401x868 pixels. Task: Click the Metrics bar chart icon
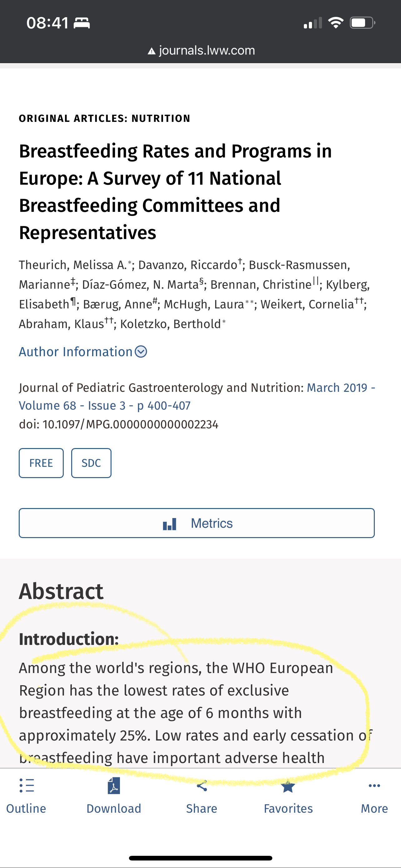pyautogui.click(x=170, y=524)
